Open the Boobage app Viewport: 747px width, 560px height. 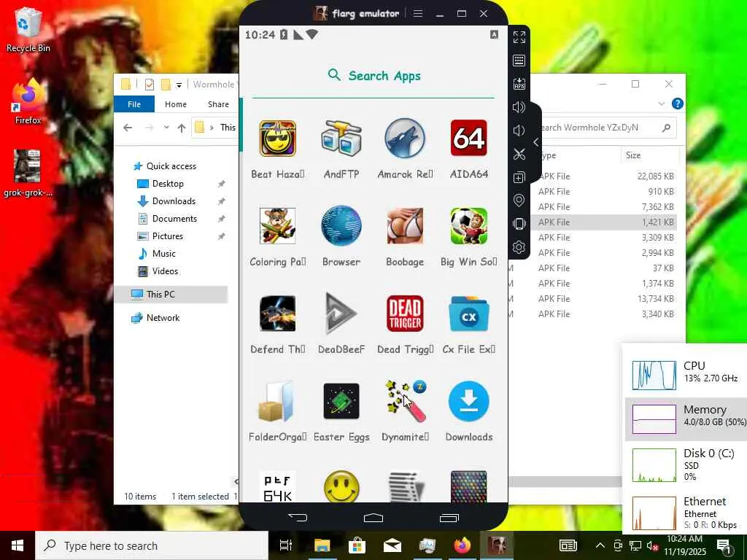(x=405, y=226)
